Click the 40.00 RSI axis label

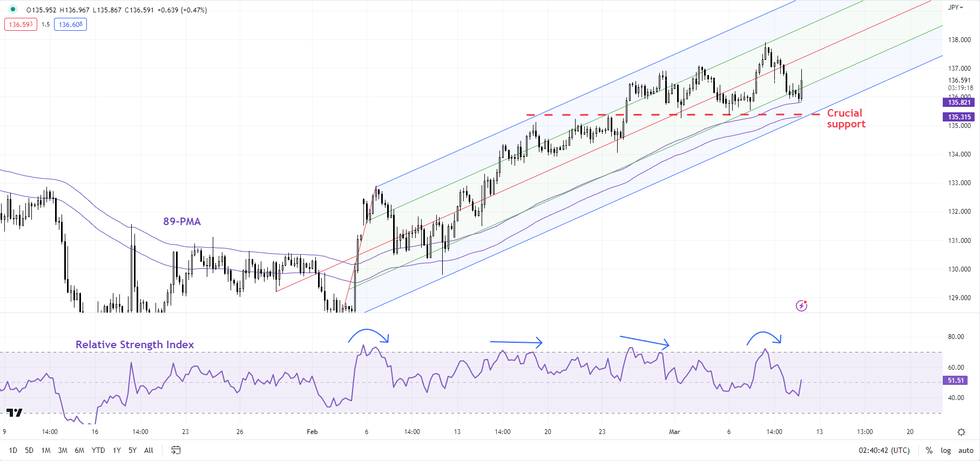tap(956, 398)
